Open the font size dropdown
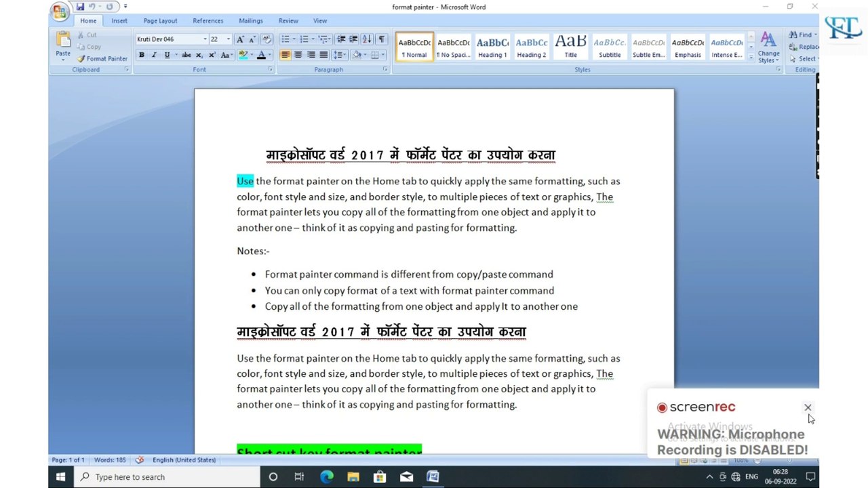 pos(229,39)
